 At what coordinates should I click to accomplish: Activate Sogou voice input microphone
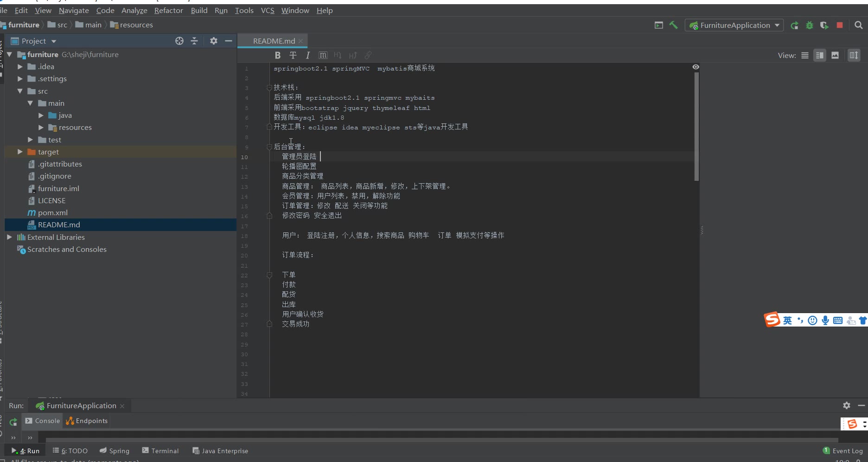coord(825,321)
